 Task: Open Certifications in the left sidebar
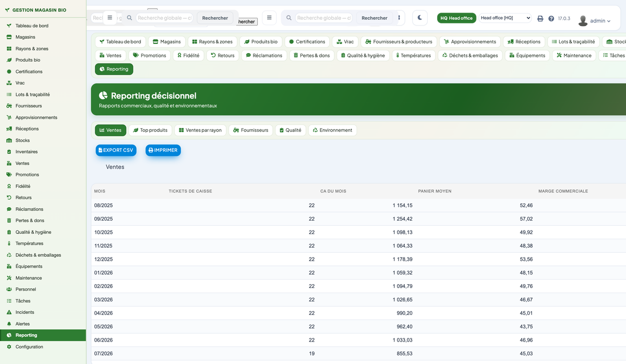43,71
